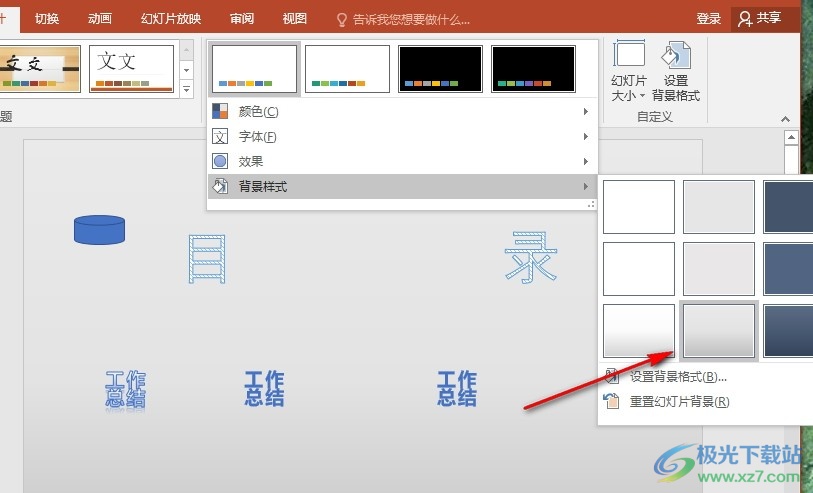Screen dimensions: 813x493
Task: Select the plain white background style, top row
Action: pos(639,207)
